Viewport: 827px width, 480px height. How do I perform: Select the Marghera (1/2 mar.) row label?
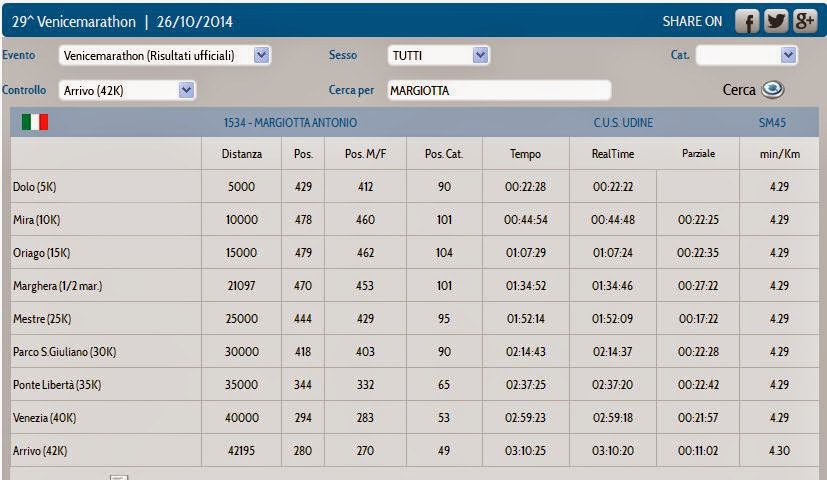tap(57, 286)
